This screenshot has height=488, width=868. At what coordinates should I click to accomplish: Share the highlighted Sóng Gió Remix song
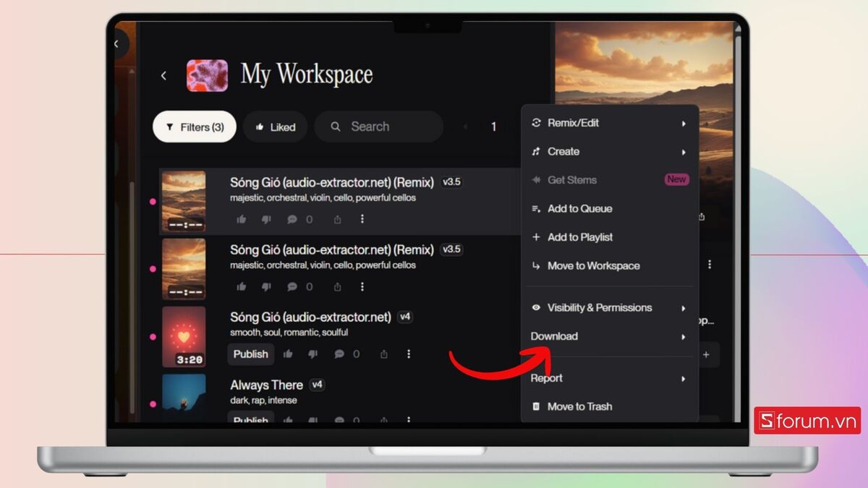pos(337,219)
